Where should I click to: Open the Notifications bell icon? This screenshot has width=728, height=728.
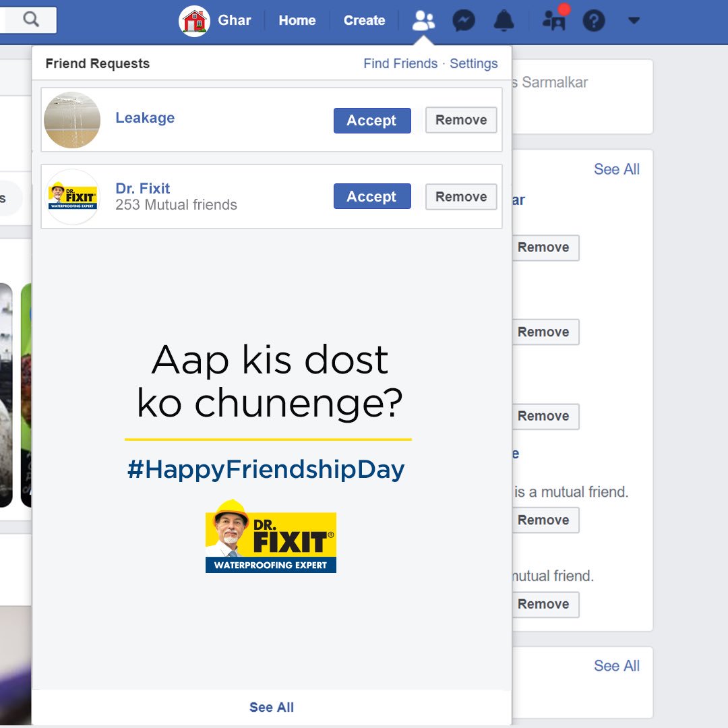click(x=504, y=21)
